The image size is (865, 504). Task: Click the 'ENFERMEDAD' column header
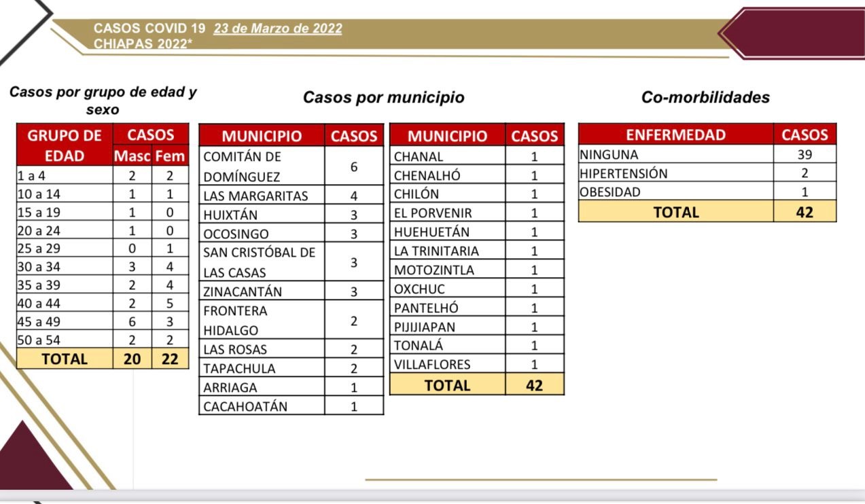tap(676, 134)
